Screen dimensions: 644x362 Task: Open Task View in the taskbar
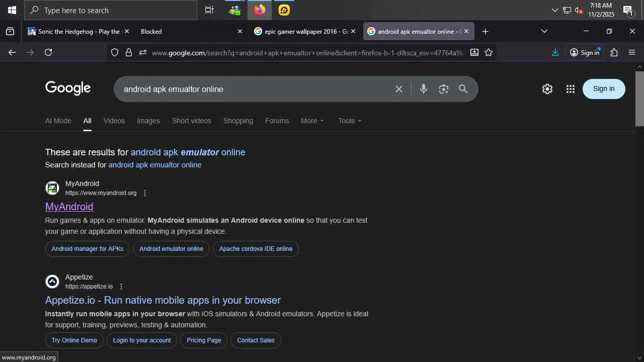point(209,10)
